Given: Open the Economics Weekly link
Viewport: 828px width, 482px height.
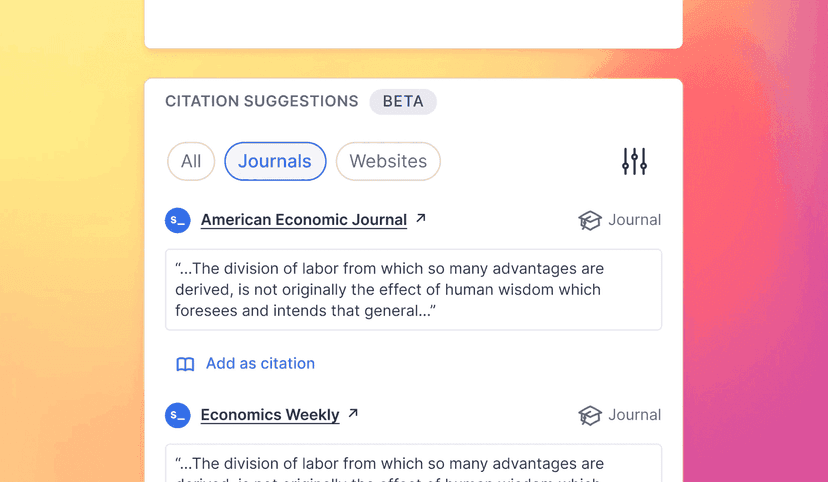Looking at the screenshot, I should (x=270, y=415).
